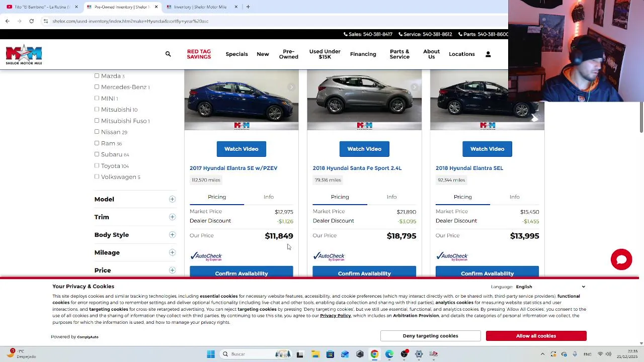Switch to Info tab on 2017 Elantra card
Image resolution: width=644 pixels, height=362 pixels.
(x=269, y=197)
